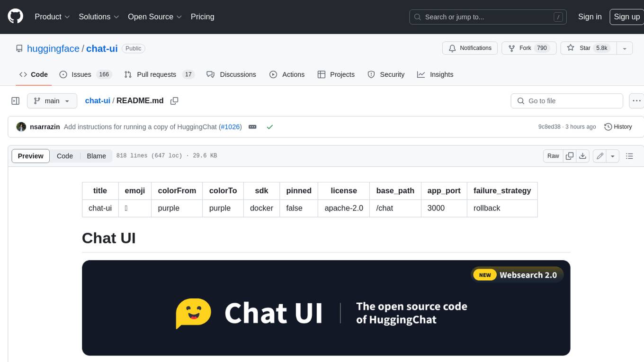Open pull request #1026 link

coord(231,127)
